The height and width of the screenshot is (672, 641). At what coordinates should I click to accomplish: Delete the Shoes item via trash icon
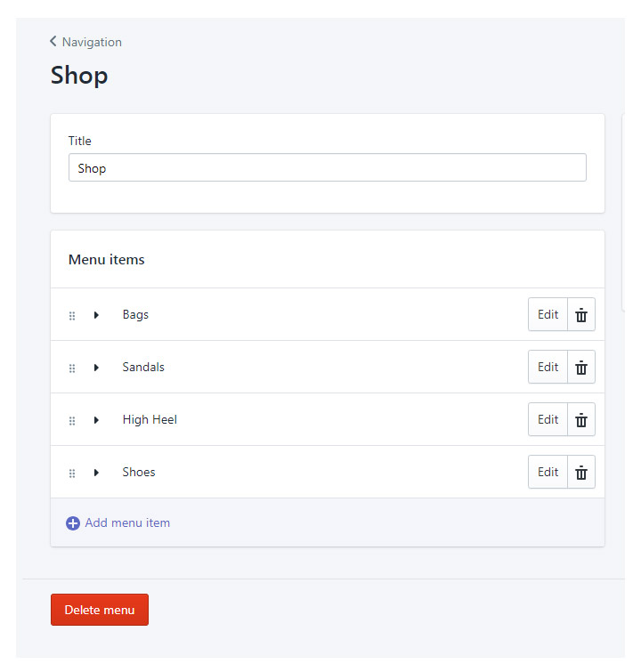pyautogui.click(x=581, y=473)
